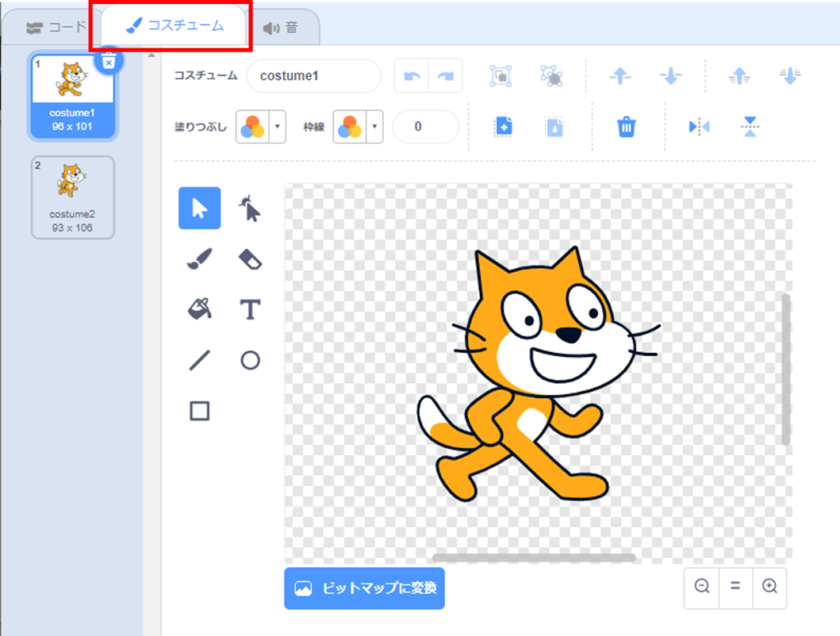Click the costume list scroll up arrow

point(152,55)
